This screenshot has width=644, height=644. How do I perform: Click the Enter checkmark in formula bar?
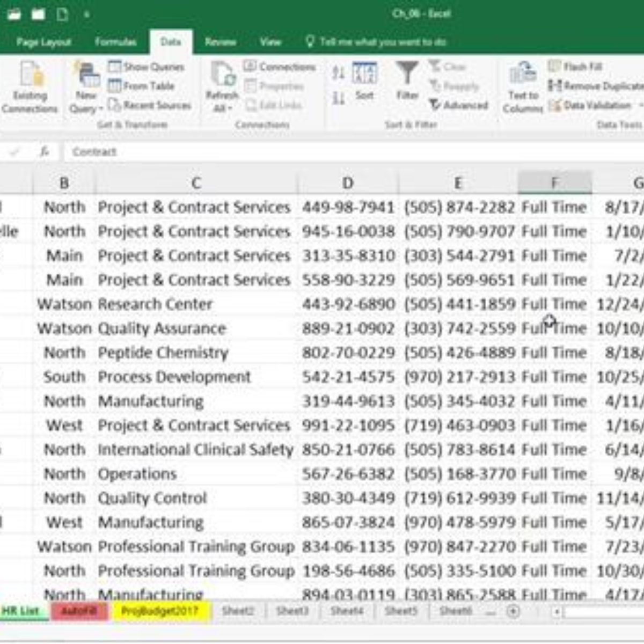tap(14, 152)
